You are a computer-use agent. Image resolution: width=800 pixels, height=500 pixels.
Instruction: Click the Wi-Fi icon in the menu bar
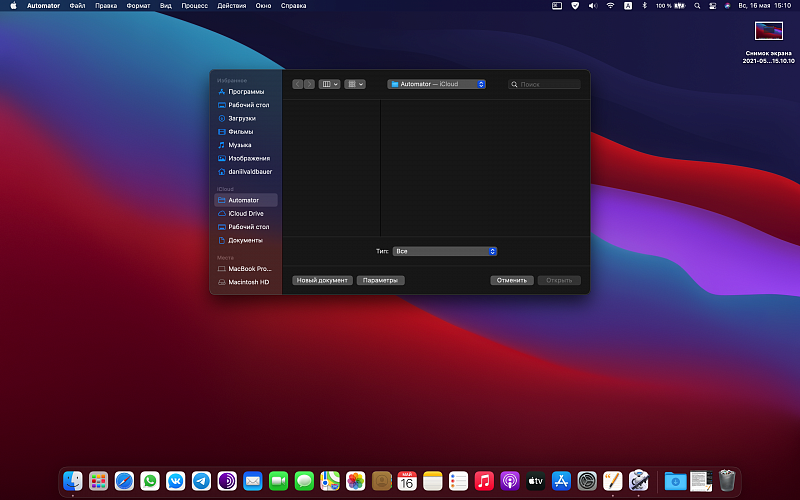coord(610,6)
